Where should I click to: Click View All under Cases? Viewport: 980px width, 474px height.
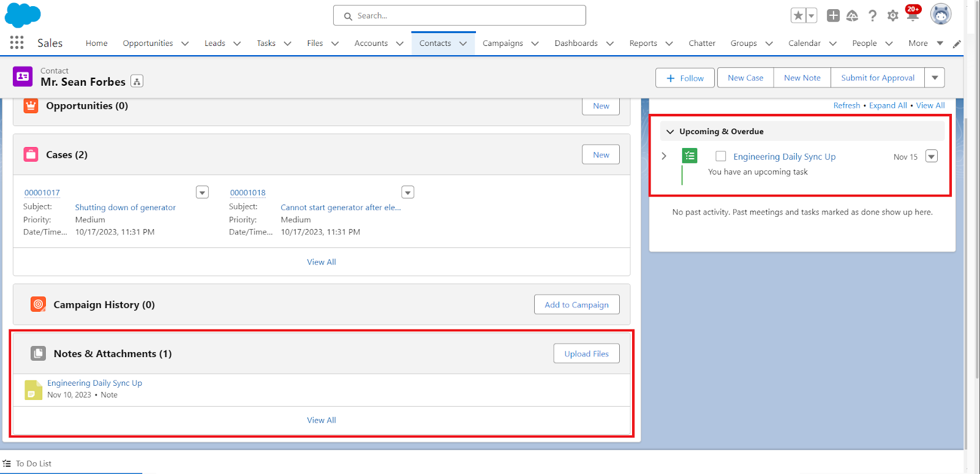pyautogui.click(x=322, y=261)
